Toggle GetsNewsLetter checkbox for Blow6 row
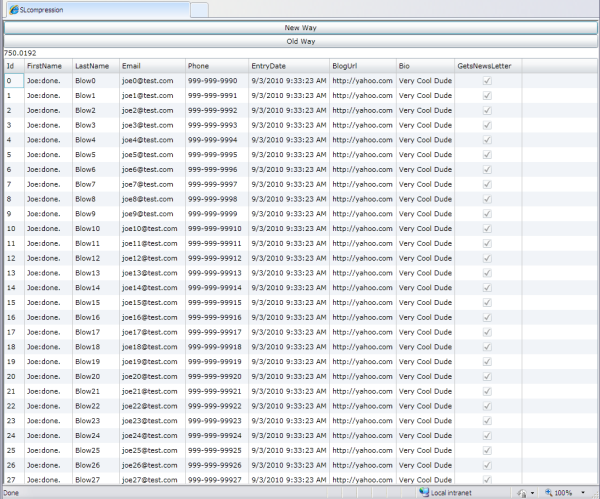This screenshot has width=600, height=499. pos(487,170)
